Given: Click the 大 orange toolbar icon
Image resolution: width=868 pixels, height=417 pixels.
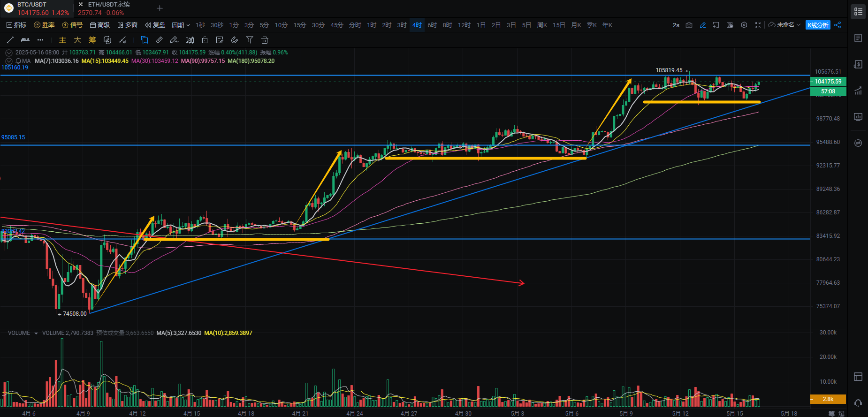Looking at the screenshot, I should tap(77, 40).
